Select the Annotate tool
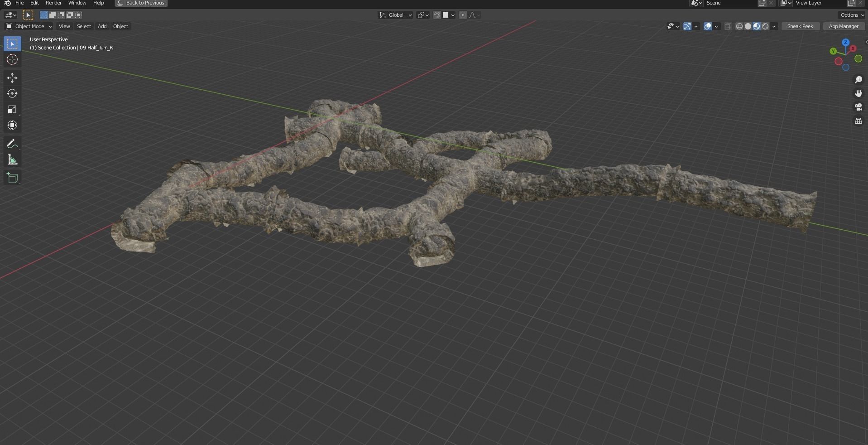Image resolution: width=868 pixels, height=445 pixels. coord(12,144)
